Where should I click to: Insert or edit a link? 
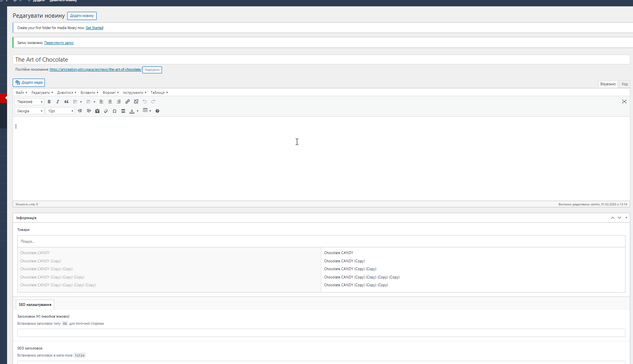point(127,102)
